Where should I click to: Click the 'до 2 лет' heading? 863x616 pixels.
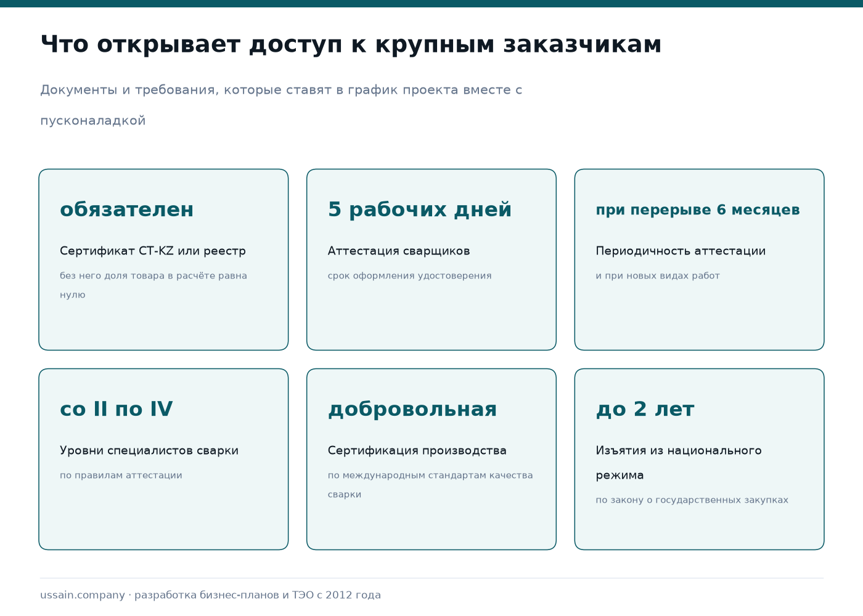(645, 410)
